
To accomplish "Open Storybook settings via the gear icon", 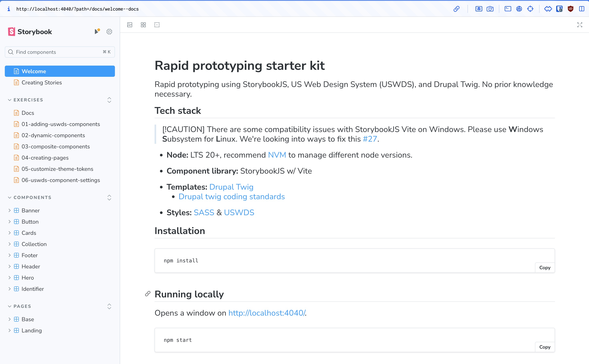I will coord(109,32).
